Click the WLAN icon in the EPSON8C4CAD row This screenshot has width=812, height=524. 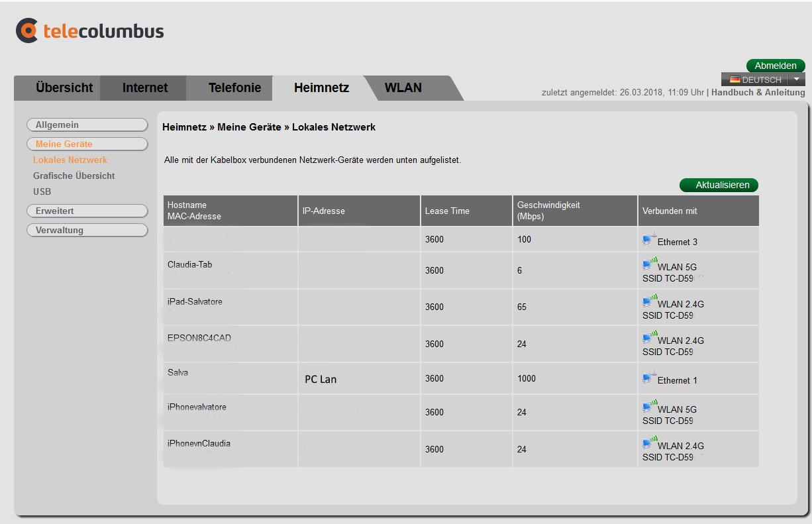(x=650, y=337)
